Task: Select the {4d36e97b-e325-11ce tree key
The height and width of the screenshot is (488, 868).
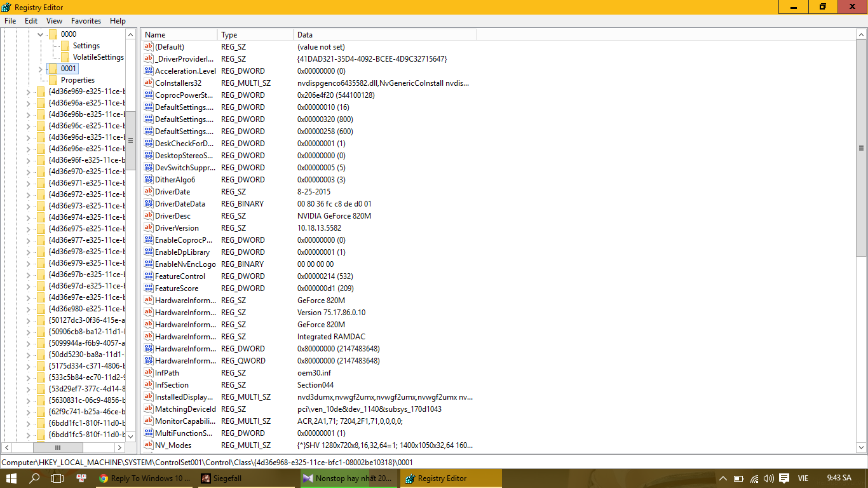Action: pos(86,274)
